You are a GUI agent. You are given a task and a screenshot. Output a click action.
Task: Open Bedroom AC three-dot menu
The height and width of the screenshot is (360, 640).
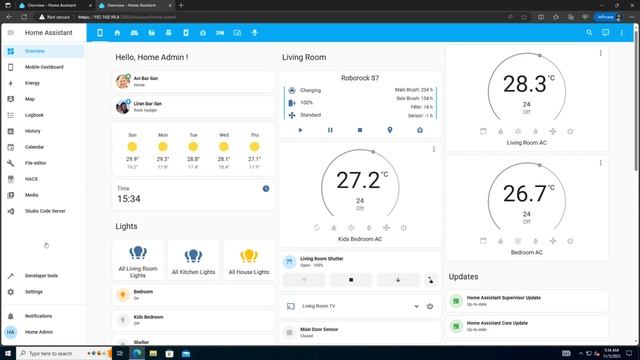(x=600, y=163)
